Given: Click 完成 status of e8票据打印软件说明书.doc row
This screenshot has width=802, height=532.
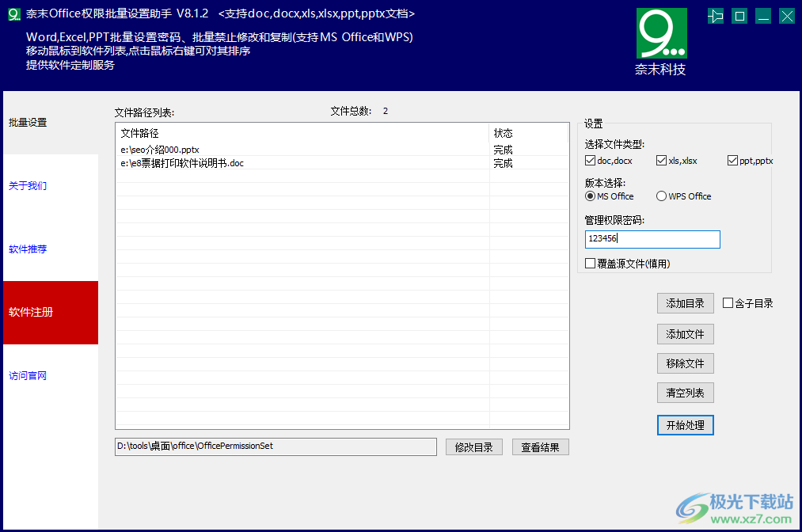Looking at the screenshot, I should tap(504, 163).
